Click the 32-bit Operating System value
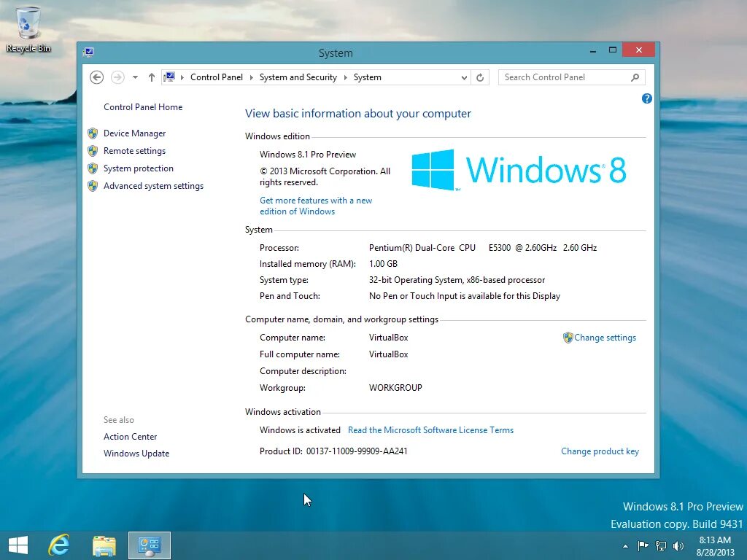Image resolution: width=747 pixels, height=560 pixels. [457, 280]
